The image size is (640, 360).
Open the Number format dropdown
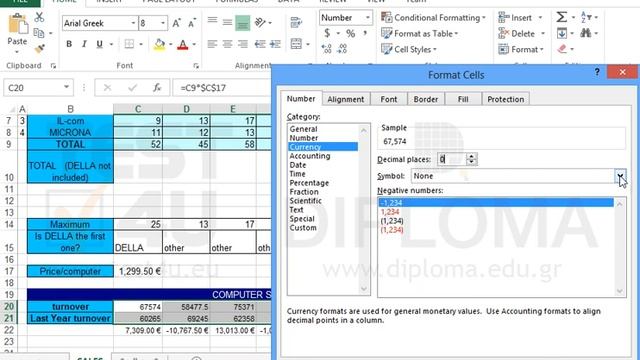pyautogui.click(x=367, y=18)
